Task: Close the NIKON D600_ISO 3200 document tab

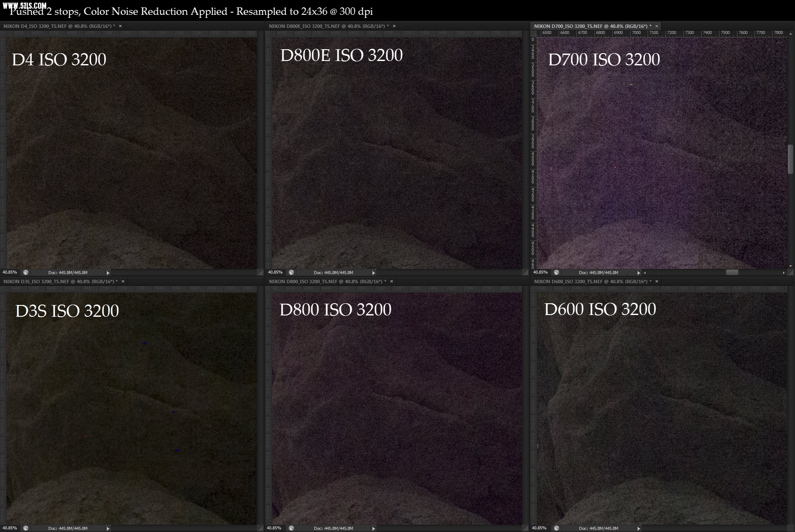Action: 657,281
